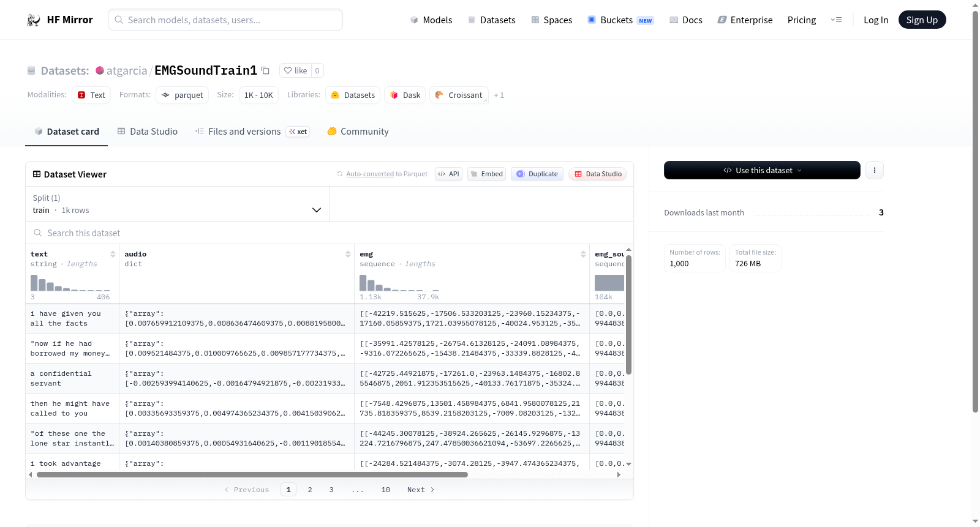Viewport: 980px width, 527px height.
Task: Go to page 2 of rows
Action: 310,490
